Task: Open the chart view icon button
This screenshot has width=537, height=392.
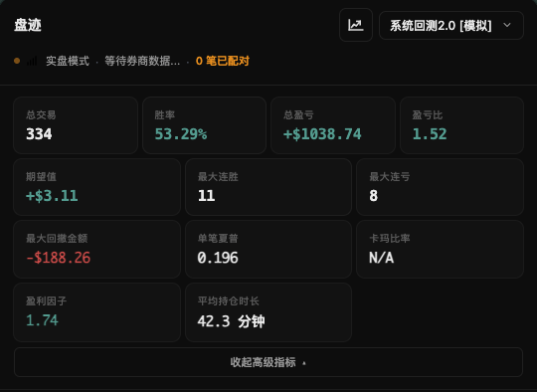Action: coord(356,25)
